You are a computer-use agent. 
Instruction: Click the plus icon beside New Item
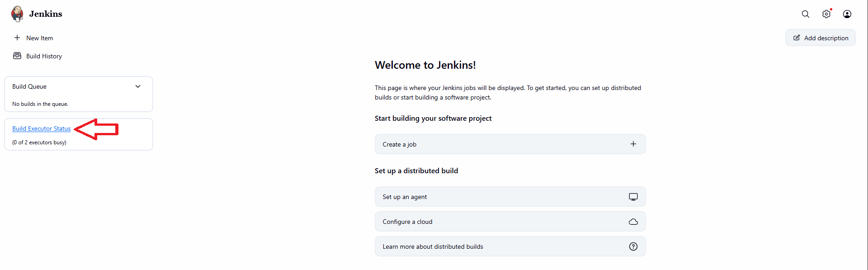coord(17,38)
